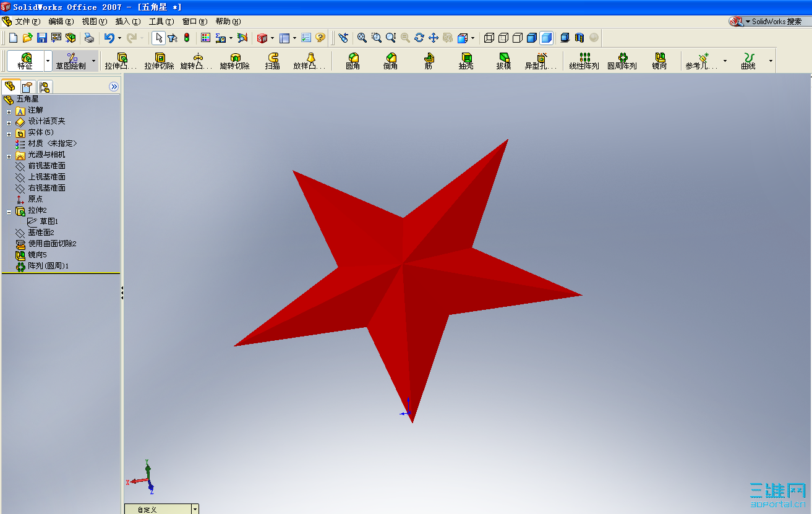Click the 扫描 sweep tool
Viewport: 812px width, 514px height.
273,61
